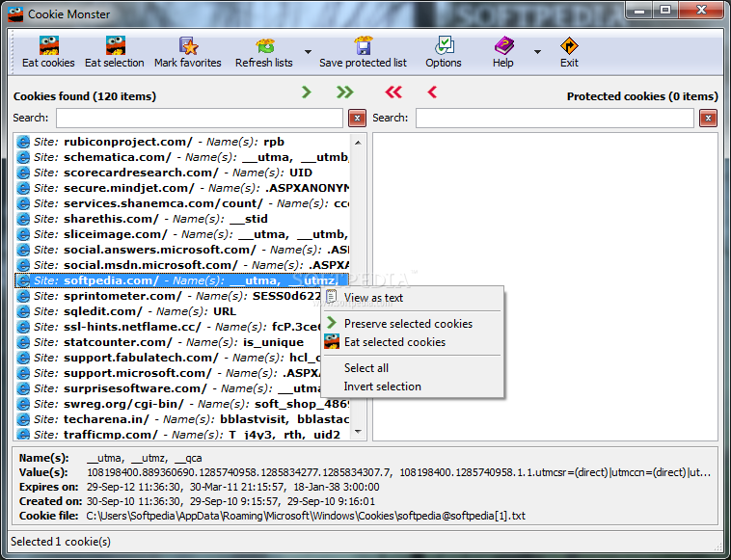Click the IE icon beside rubiconproject.com
Viewport: 731px width, 560px height.
click(23, 142)
